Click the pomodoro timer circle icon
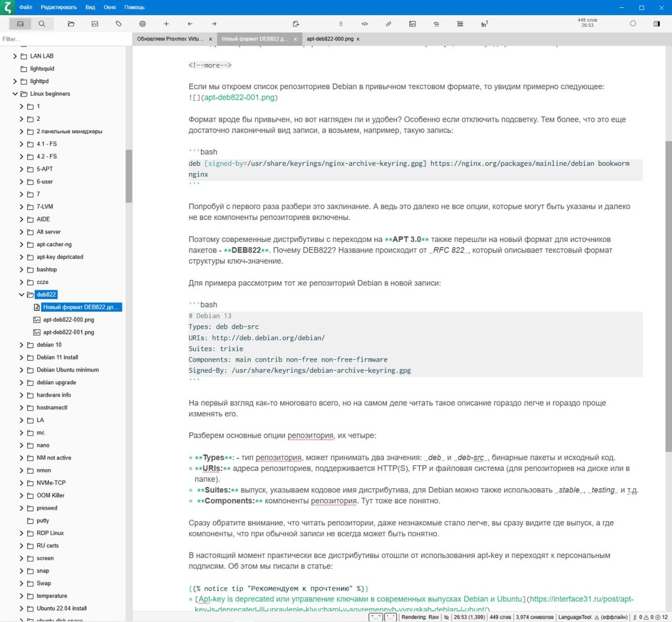The height and width of the screenshot is (622, 672). pos(633,24)
